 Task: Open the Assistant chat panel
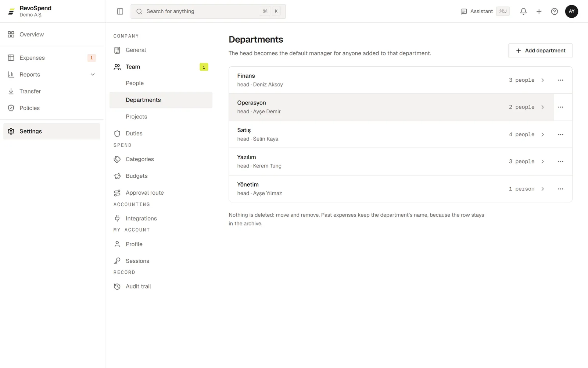[x=484, y=11]
